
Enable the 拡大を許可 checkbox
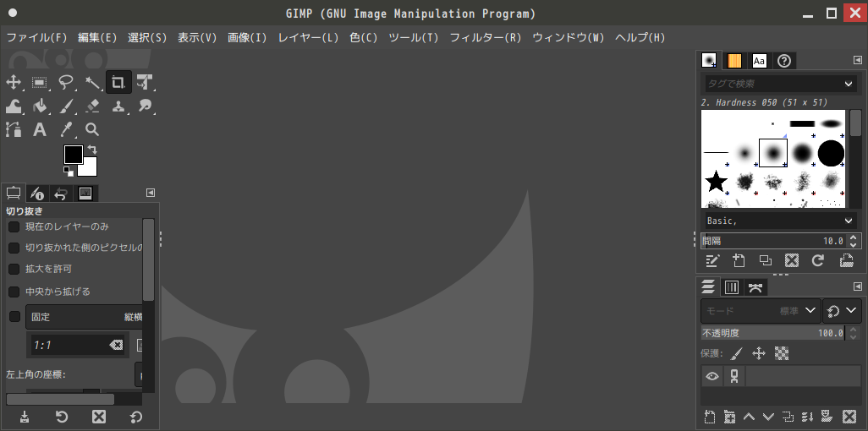14,269
